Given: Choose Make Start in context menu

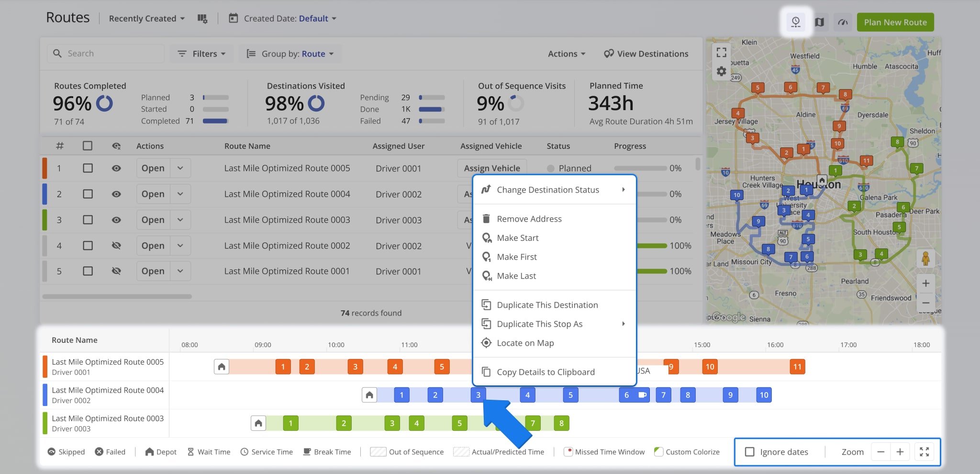Looking at the screenshot, I should point(554,238).
